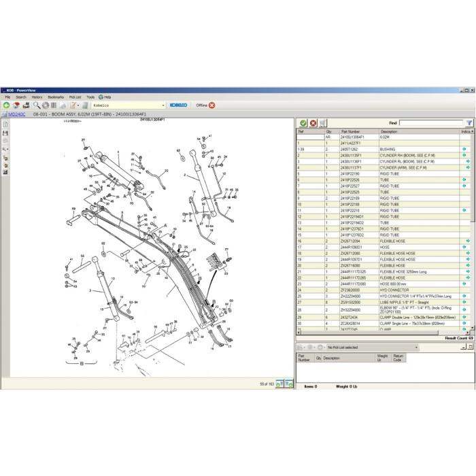Screen dimensions: 476x476
Task: Click the page icon atop the left sidebar
Action: 5,124
